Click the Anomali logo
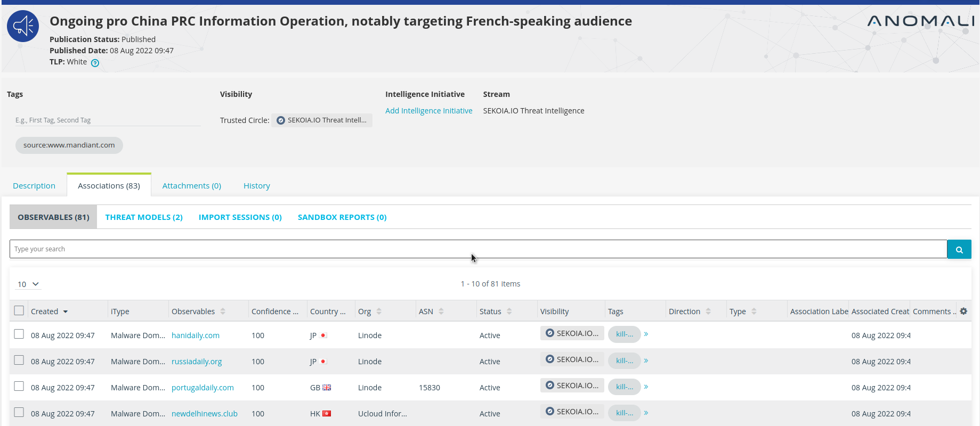Image resolution: width=980 pixels, height=426 pixels. 920,21
